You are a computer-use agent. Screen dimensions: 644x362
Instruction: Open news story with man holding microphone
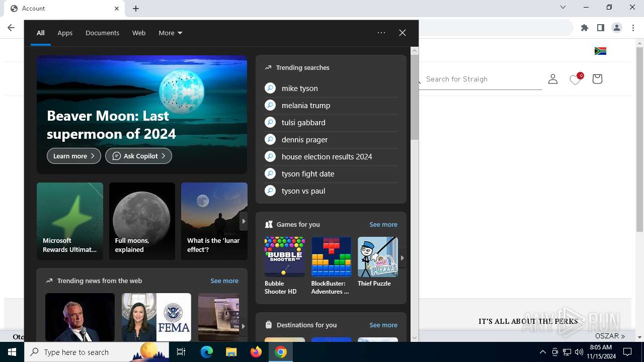point(80,317)
